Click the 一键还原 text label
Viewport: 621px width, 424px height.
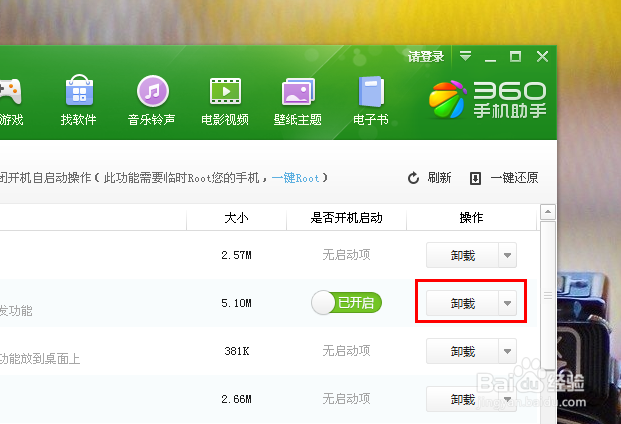pyautogui.click(x=514, y=178)
